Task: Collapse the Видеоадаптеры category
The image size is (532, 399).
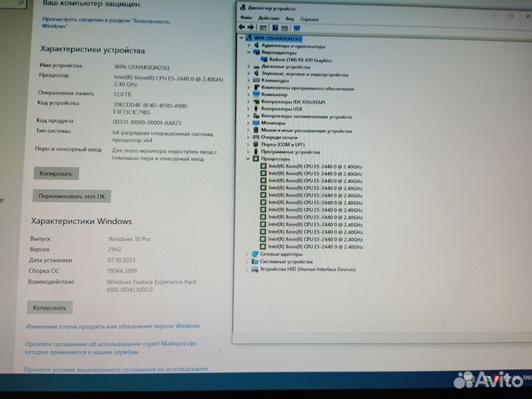Action: pyautogui.click(x=249, y=52)
